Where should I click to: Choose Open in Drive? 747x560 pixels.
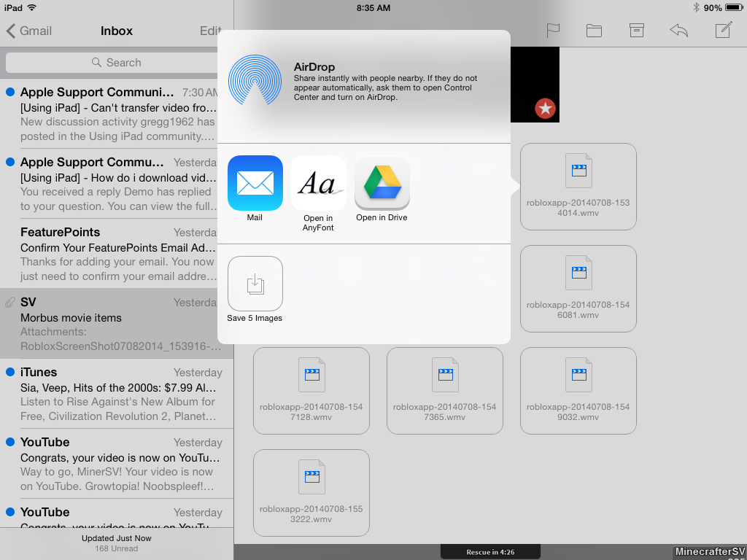tap(382, 183)
